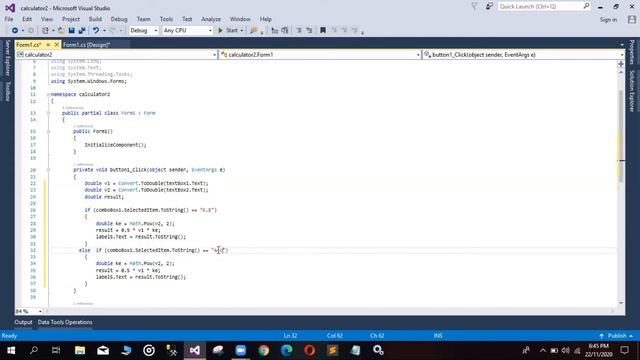Viewport: 640px width, 360px height.
Task: Open the Edit menu
Action: point(27,19)
